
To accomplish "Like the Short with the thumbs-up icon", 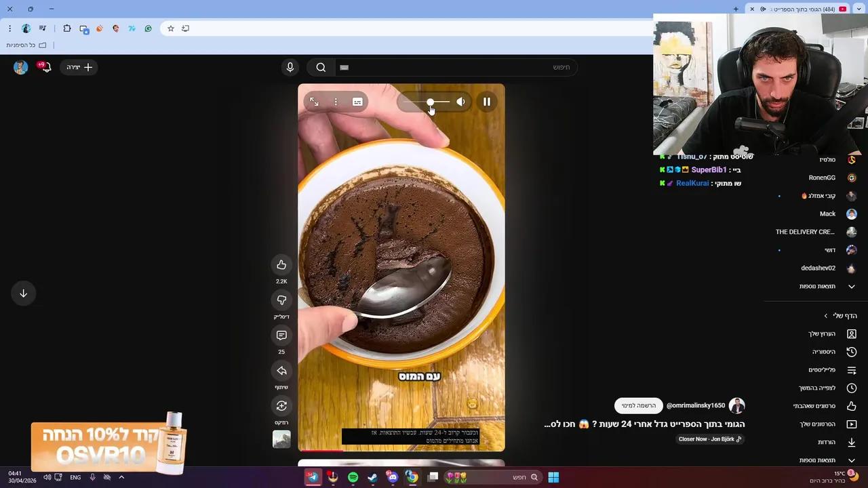I will (x=281, y=264).
